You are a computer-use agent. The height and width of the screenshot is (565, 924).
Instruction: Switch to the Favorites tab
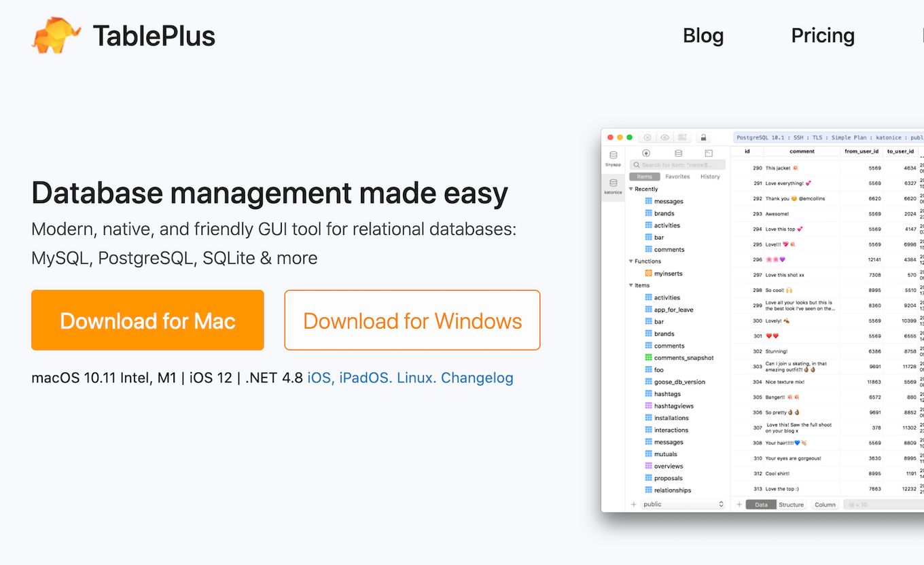[x=677, y=177]
